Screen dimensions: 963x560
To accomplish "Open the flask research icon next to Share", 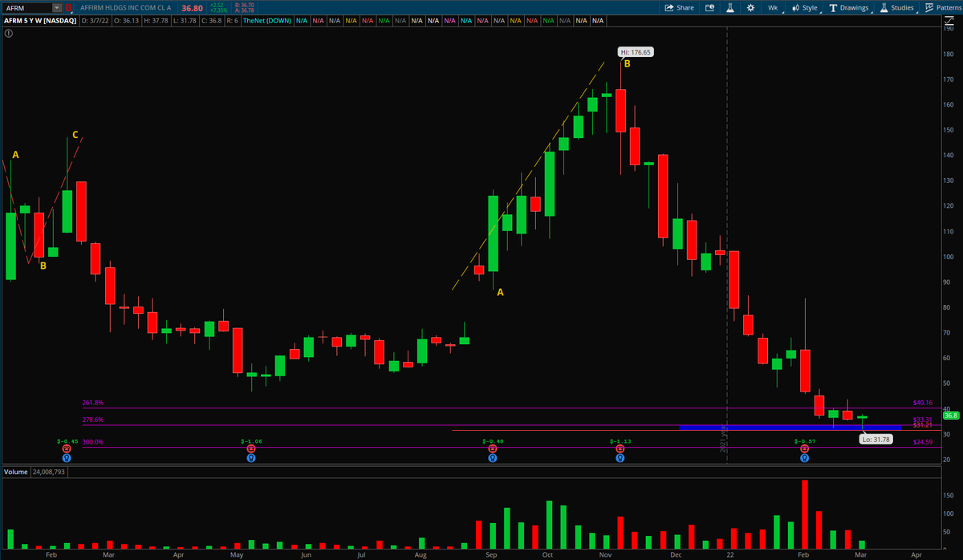I will click(730, 7).
